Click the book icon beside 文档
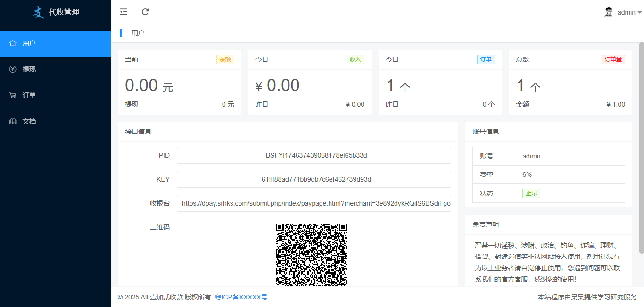Screen dimensions: 644x307 pos(13,121)
